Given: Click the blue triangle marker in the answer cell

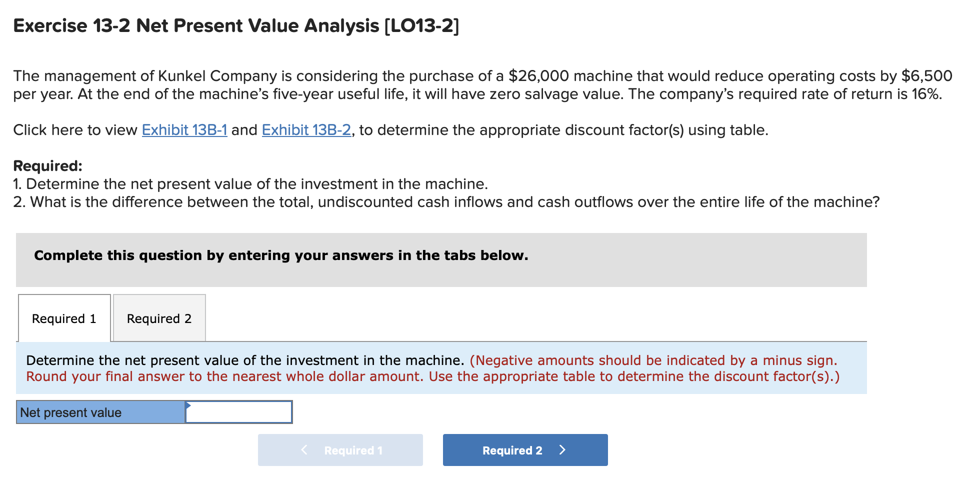Looking at the screenshot, I should click(189, 404).
